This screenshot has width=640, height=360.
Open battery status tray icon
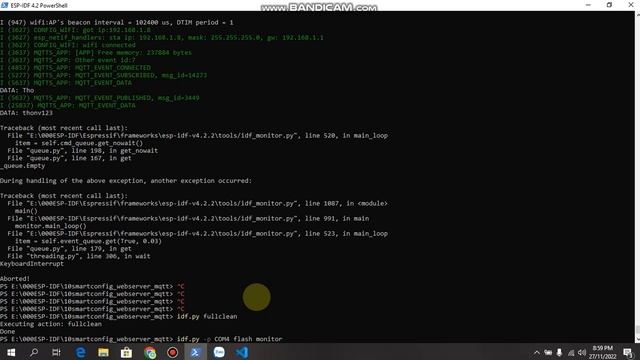pos(548,353)
